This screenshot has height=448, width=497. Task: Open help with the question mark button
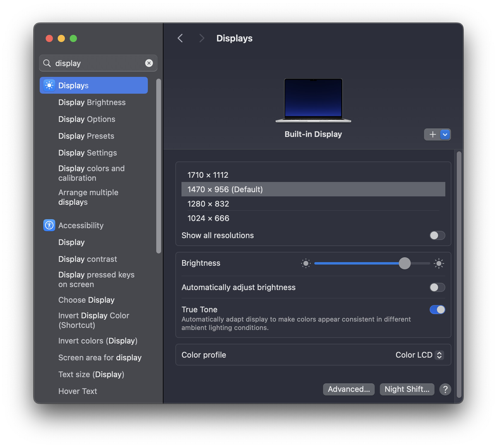[445, 389]
